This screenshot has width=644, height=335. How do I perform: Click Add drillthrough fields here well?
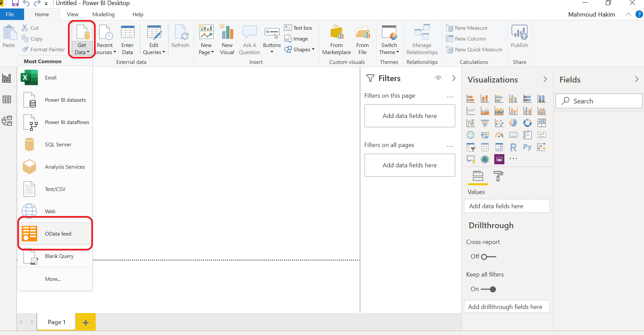[x=507, y=307]
